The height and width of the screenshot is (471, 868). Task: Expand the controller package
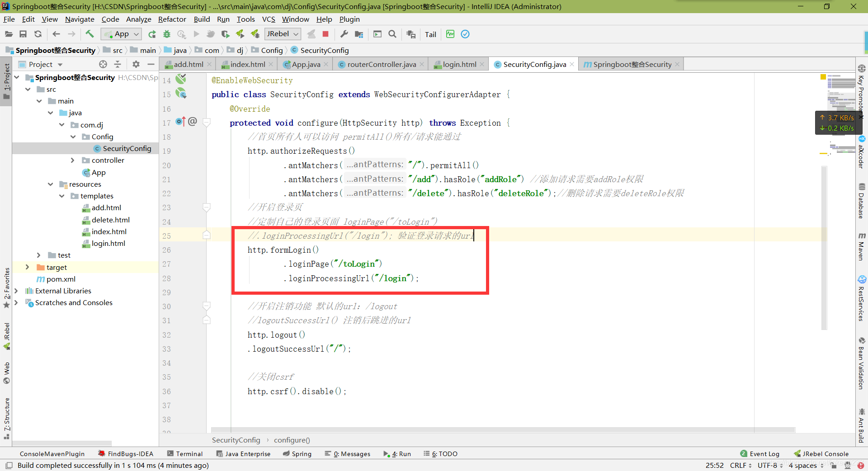click(73, 160)
